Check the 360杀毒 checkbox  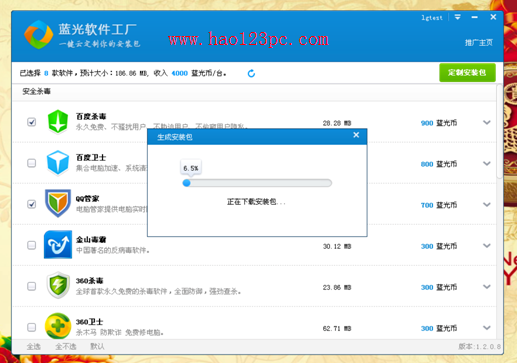tap(32, 286)
